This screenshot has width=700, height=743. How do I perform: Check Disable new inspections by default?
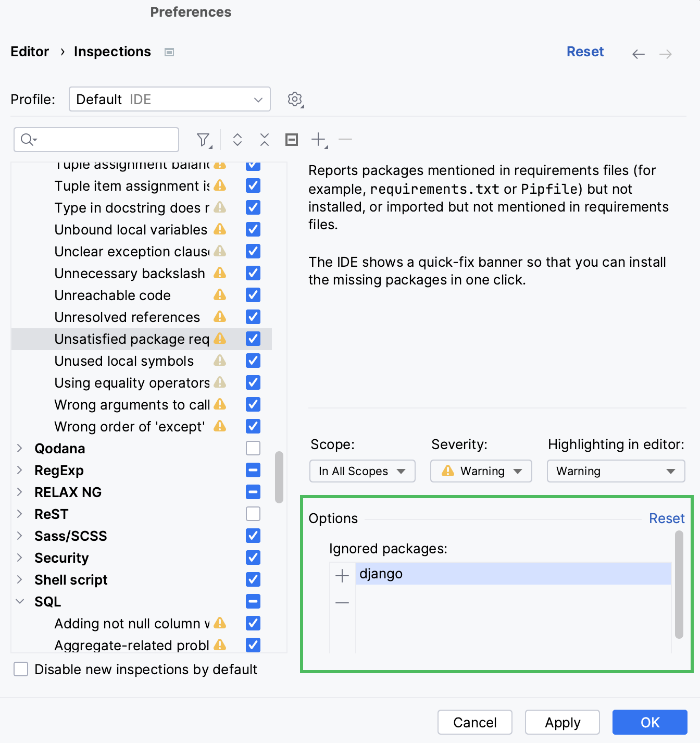pyautogui.click(x=21, y=669)
